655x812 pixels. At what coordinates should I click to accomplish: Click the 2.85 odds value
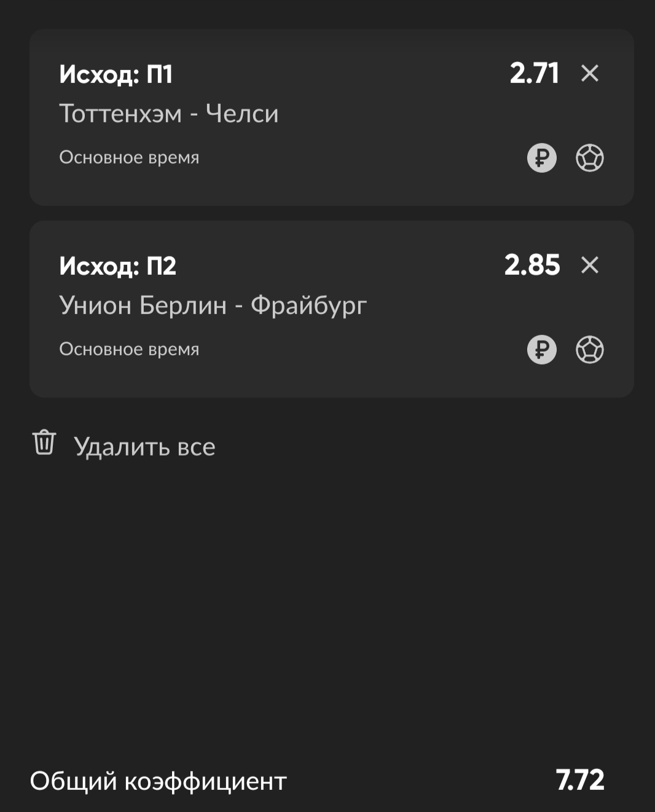(x=532, y=266)
